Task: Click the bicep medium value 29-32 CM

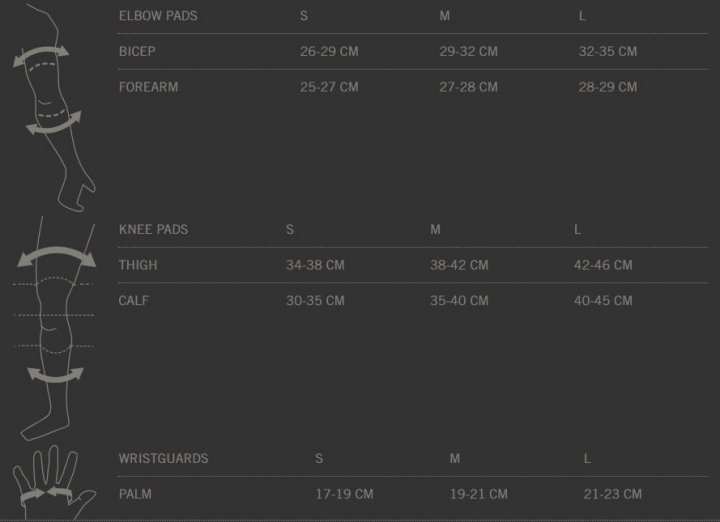Action: point(468,51)
